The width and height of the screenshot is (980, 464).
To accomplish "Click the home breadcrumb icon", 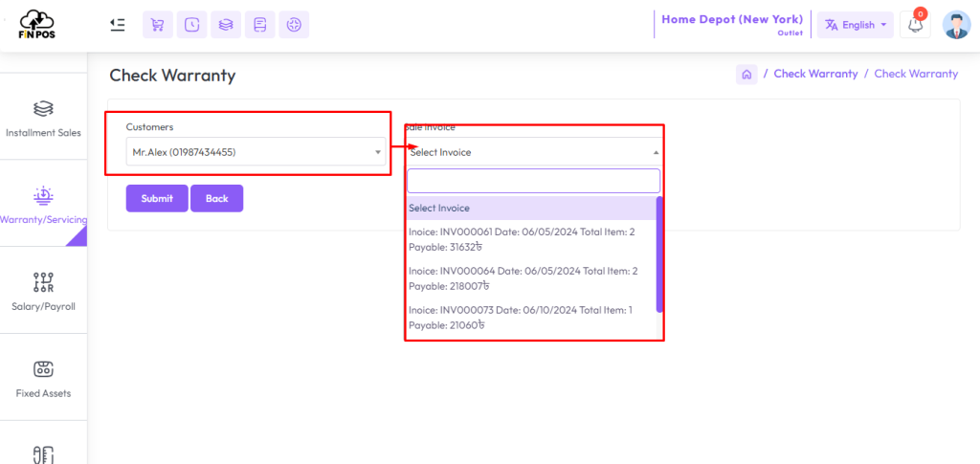I will 746,75.
